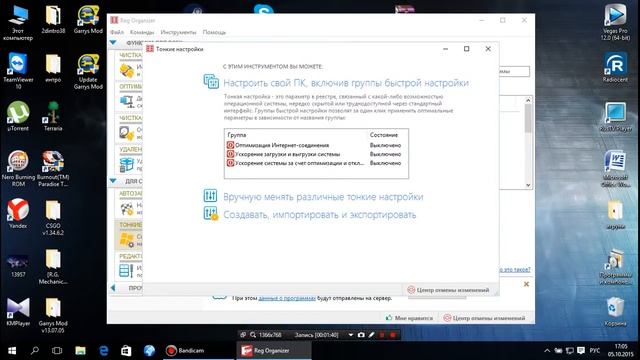Click the Bandicam magnifier icon near 1366x768
This screenshot has width=640, height=360.
point(253,335)
